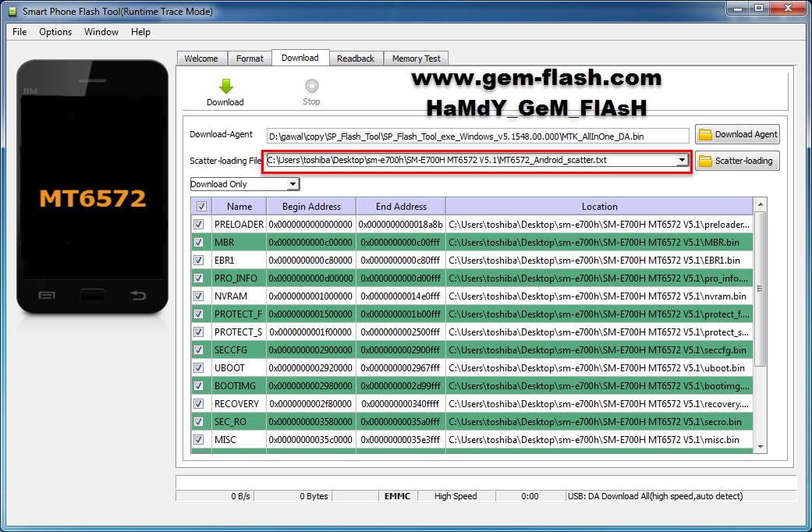
Task: Select the Download tab
Action: pyautogui.click(x=300, y=58)
